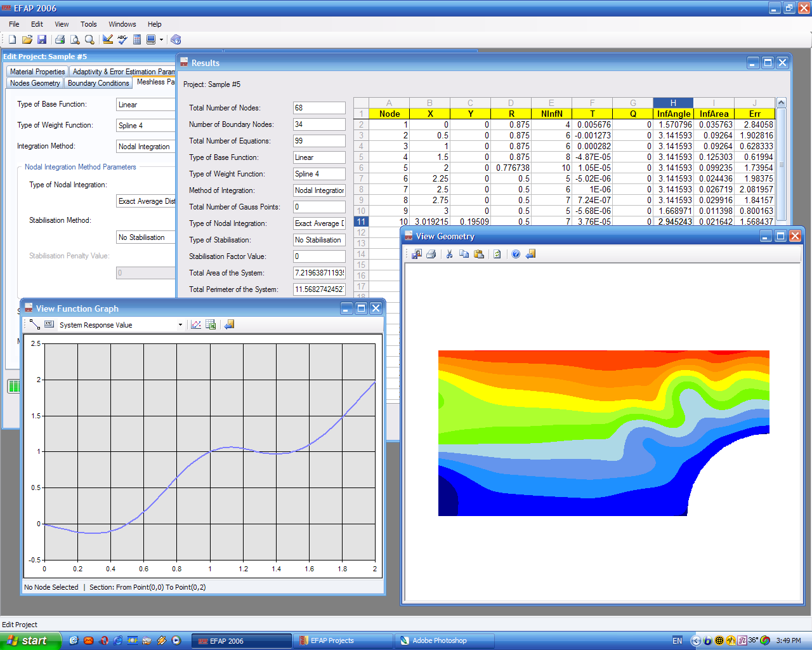Expand the System Response Value dropdown
This screenshot has height=650, width=812.
[x=180, y=325]
